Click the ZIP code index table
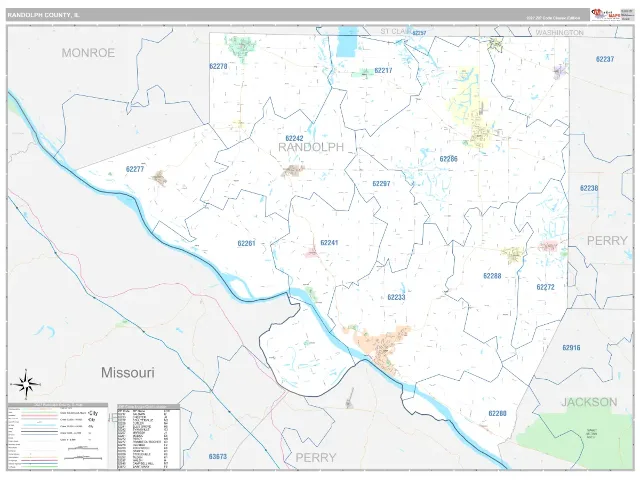640x480 pixels. point(149,437)
